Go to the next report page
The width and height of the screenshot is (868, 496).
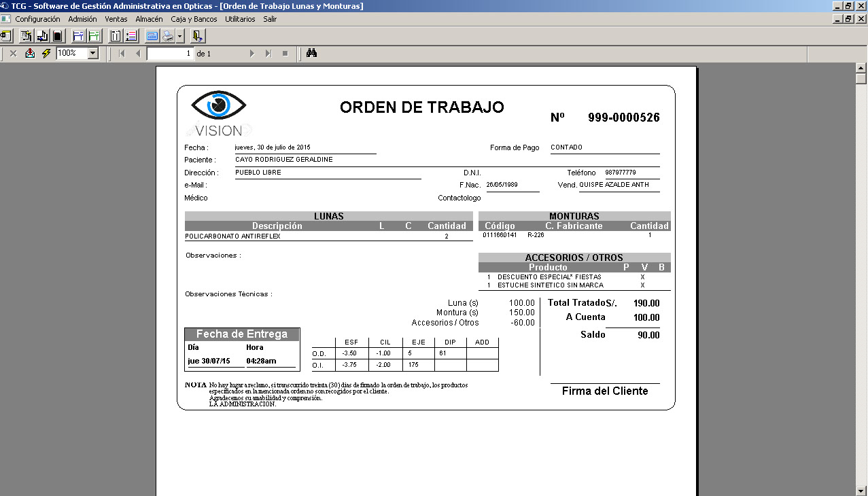pyautogui.click(x=252, y=53)
